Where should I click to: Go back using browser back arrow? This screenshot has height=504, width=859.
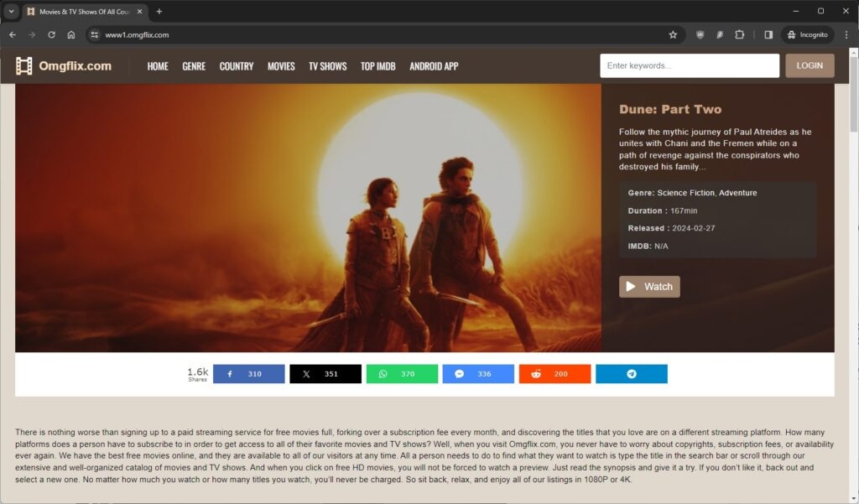click(x=13, y=34)
